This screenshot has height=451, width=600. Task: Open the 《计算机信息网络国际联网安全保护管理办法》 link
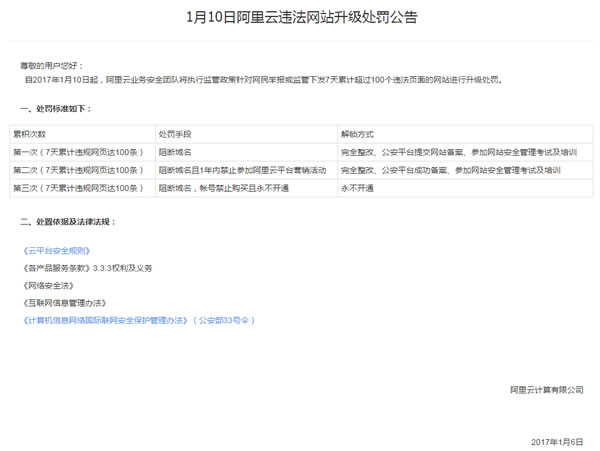(x=105, y=319)
